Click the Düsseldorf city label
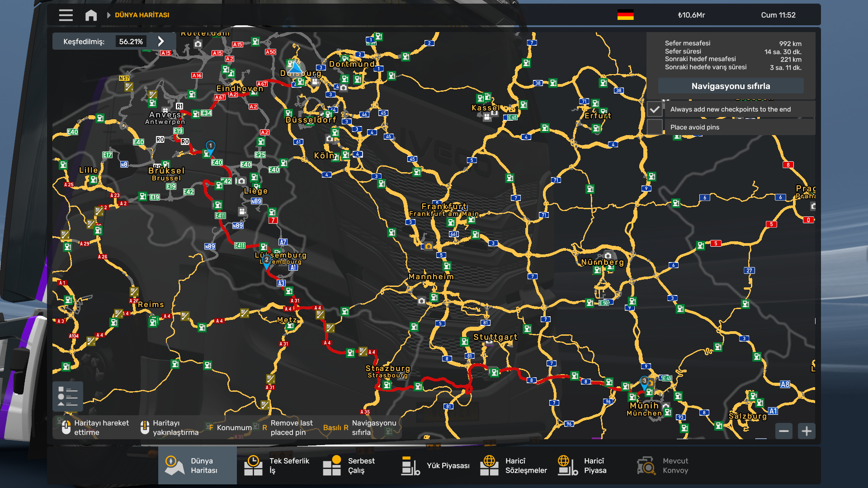868x488 pixels. point(311,120)
